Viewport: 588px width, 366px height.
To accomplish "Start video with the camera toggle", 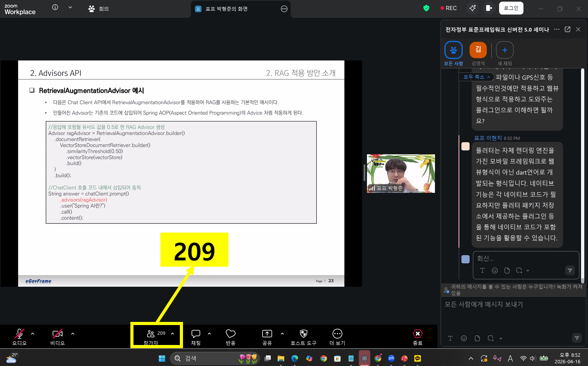I will (x=57, y=334).
